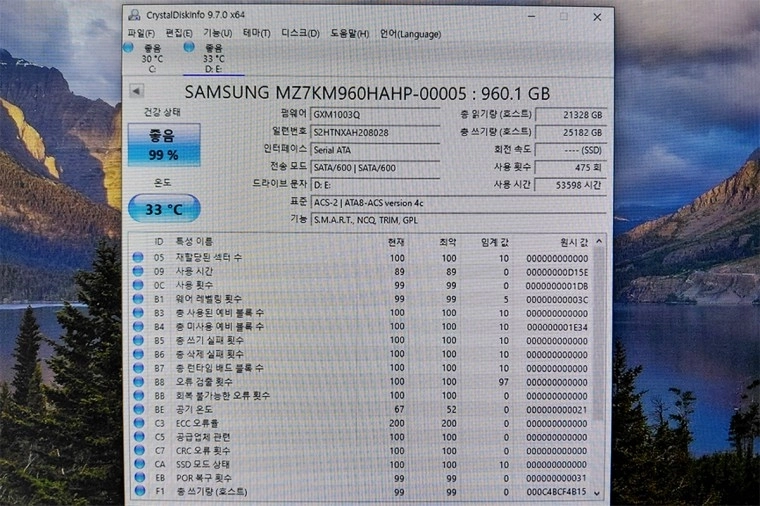Click the 원시 값 column header
The width and height of the screenshot is (760, 506).
pyautogui.click(x=574, y=242)
